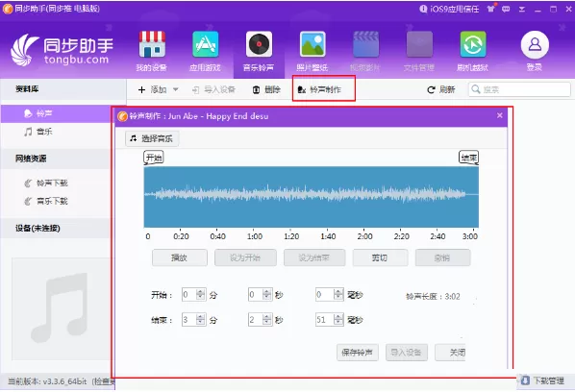Image resolution: width=575 pixels, height=392 pixels.
Task: Click 选择音乐 to choose music
Action: (x=152, y=138)
